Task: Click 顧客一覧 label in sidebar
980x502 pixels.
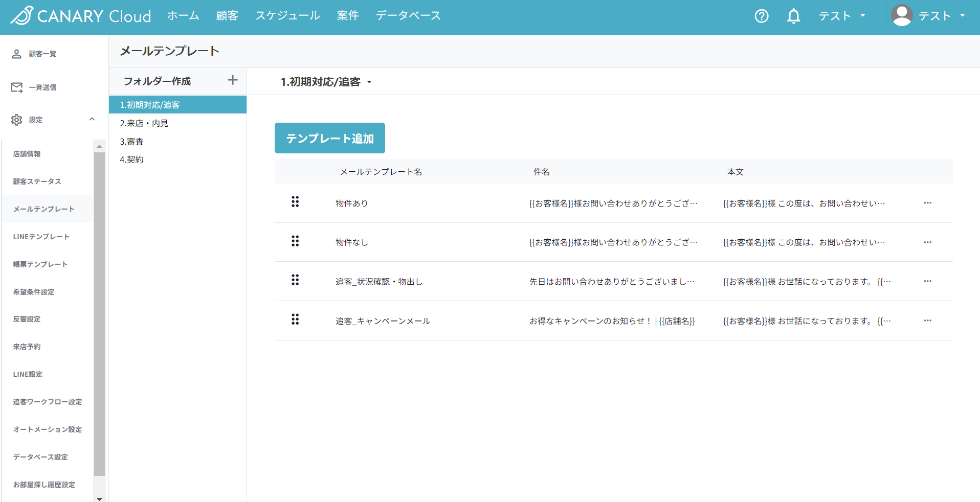Action: [42, 54]
